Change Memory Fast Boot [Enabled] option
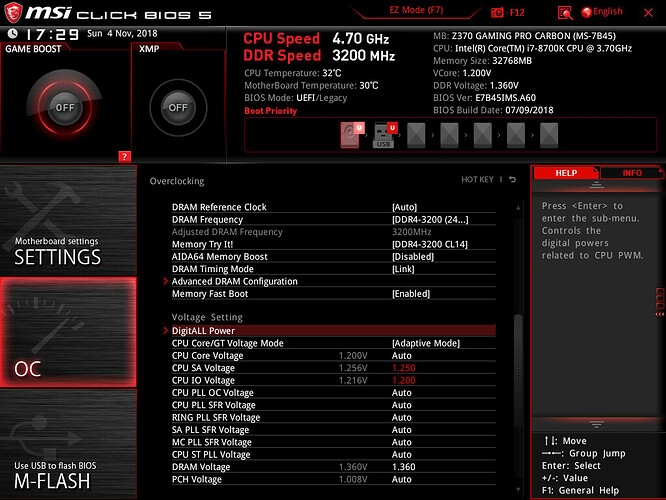666x500 pixels. click(411, 294)
